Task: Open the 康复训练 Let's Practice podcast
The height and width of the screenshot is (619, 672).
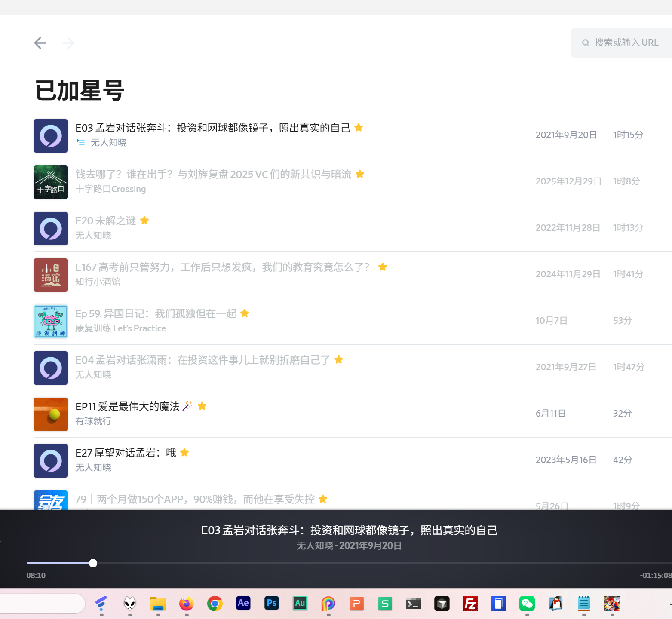Action: tap(120, 328)
